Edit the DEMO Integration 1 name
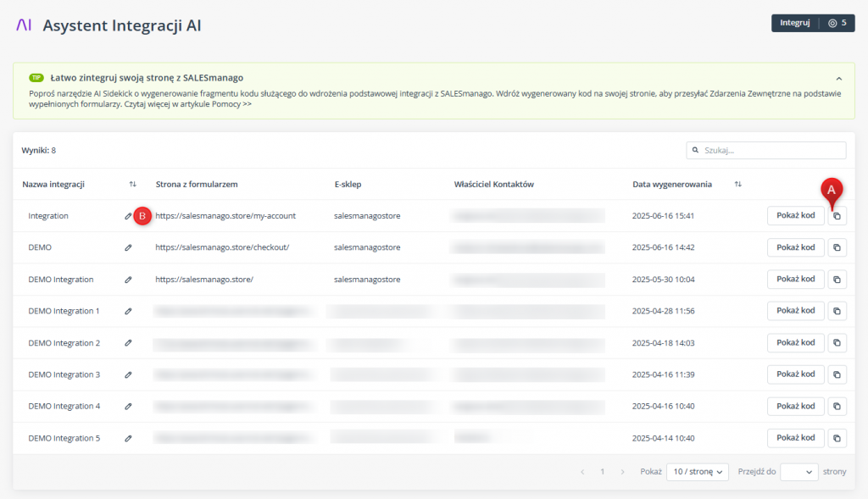This screenshot has width=868, height=499. point(128,312)
